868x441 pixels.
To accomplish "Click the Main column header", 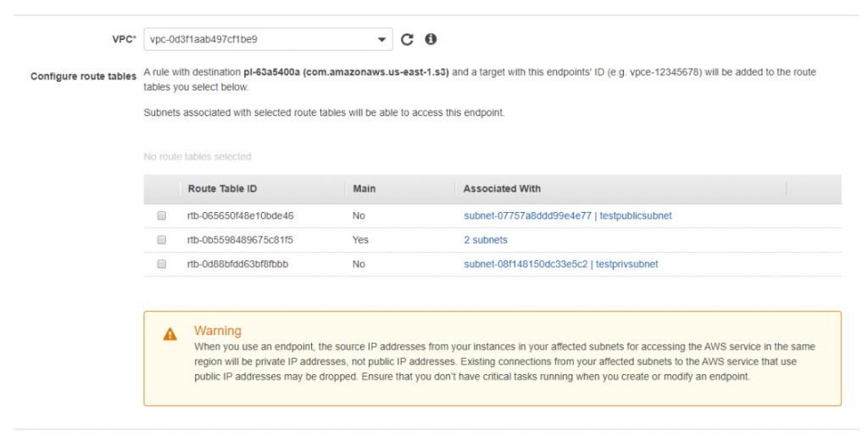I will 364,188.
